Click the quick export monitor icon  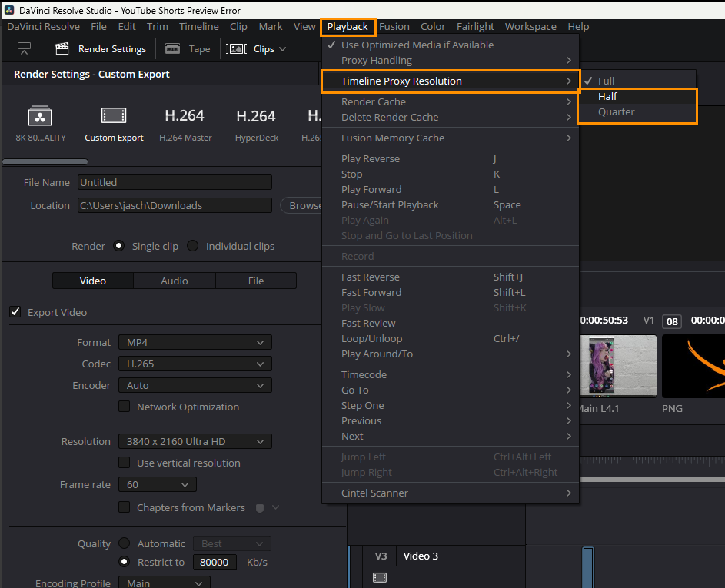[24, 48]
